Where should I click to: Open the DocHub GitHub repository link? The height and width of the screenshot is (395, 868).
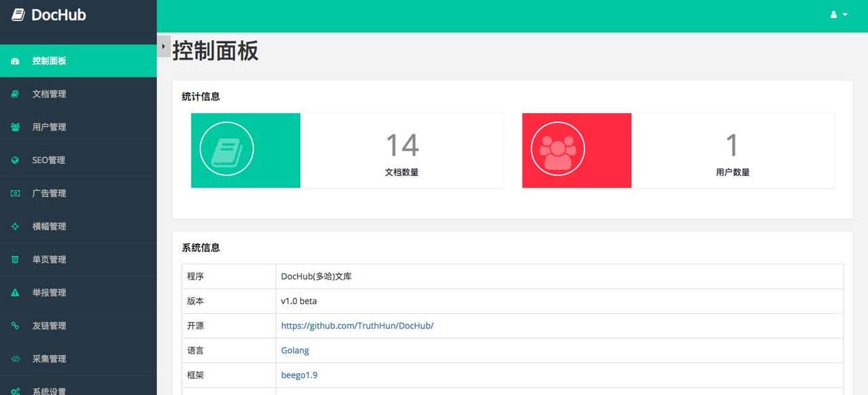coord(357,325)
